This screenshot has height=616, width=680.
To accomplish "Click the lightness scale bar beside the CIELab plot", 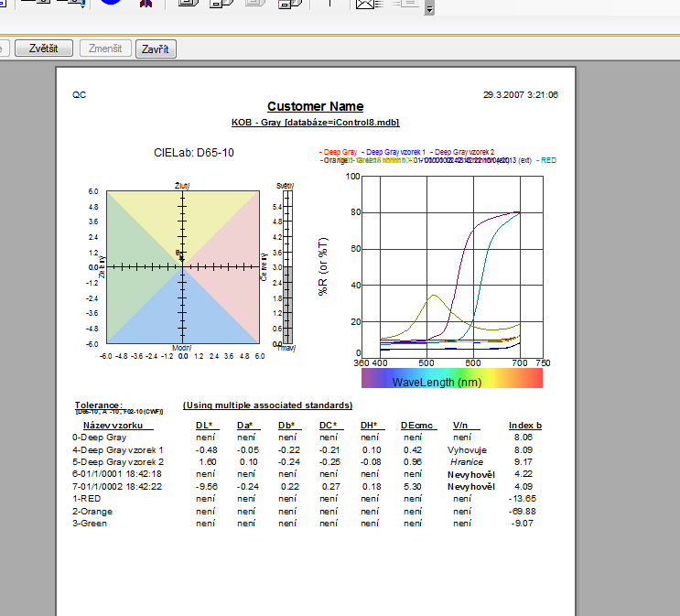I will 287,267.
